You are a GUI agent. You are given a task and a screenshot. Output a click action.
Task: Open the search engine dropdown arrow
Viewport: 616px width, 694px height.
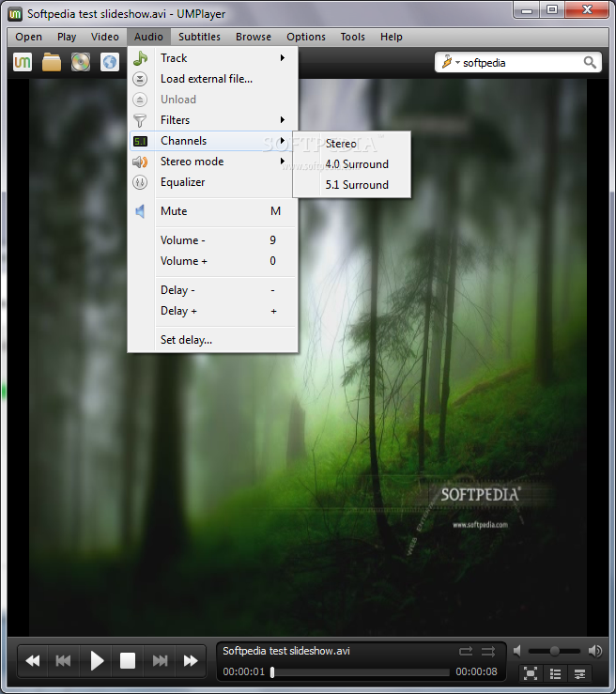[x=457, y=62]
